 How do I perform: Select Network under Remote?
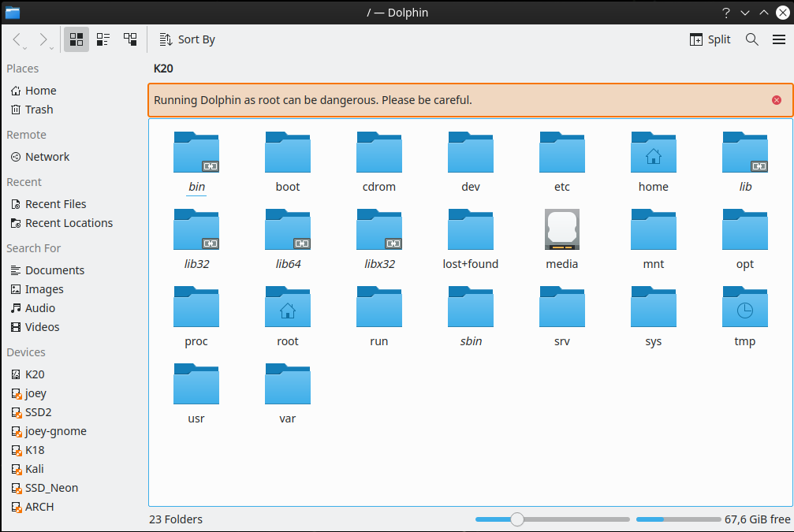[47, 157]
